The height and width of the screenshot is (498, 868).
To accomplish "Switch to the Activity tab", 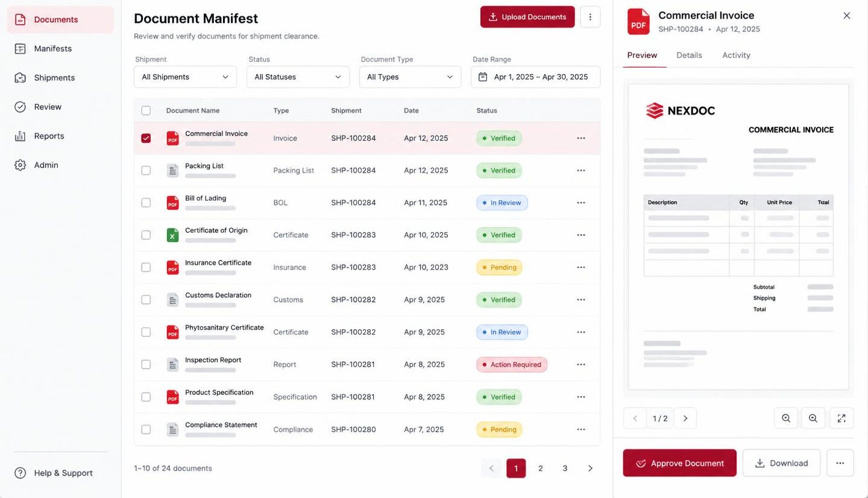I will click(x=736, y=55).
